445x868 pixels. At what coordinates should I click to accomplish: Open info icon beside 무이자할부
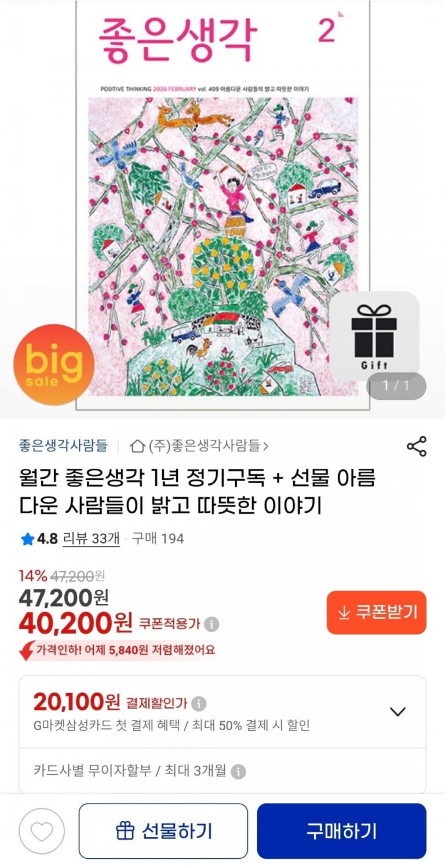(238, 772)
